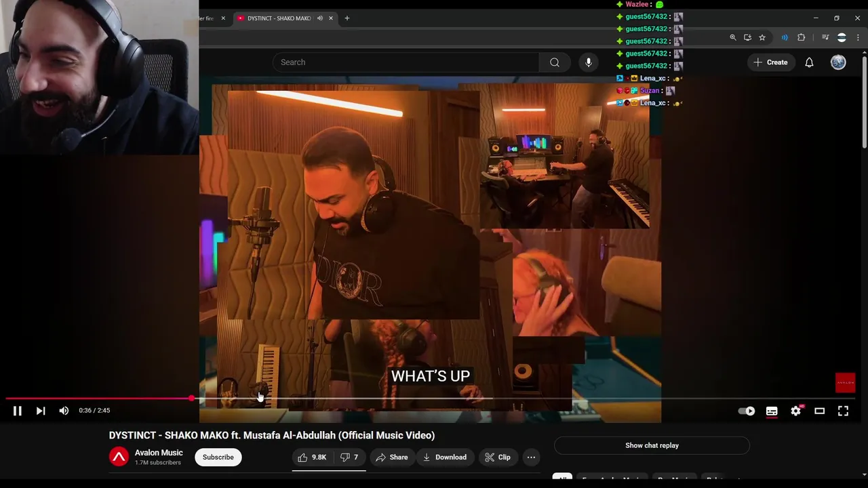Viewport: 868px width, 488px height.
Task: Switch to the DYSTINCT - SHAKO MAKO tab
Action: 278,18
